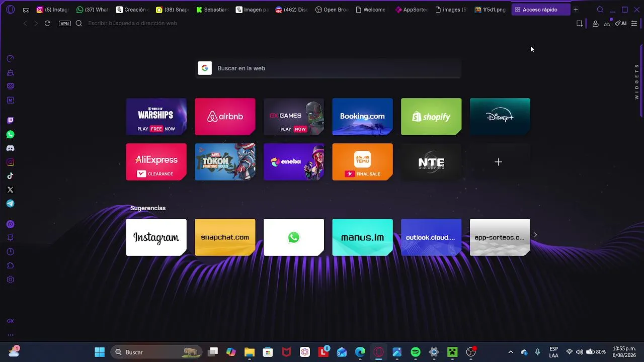Select the Acceso rápido tab
Image resolution: width=644 pixels, height=362 pixels.
[540, 10]
